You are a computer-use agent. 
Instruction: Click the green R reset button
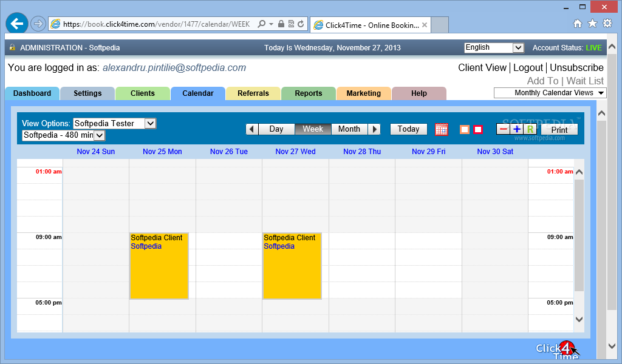coord(530,129)
